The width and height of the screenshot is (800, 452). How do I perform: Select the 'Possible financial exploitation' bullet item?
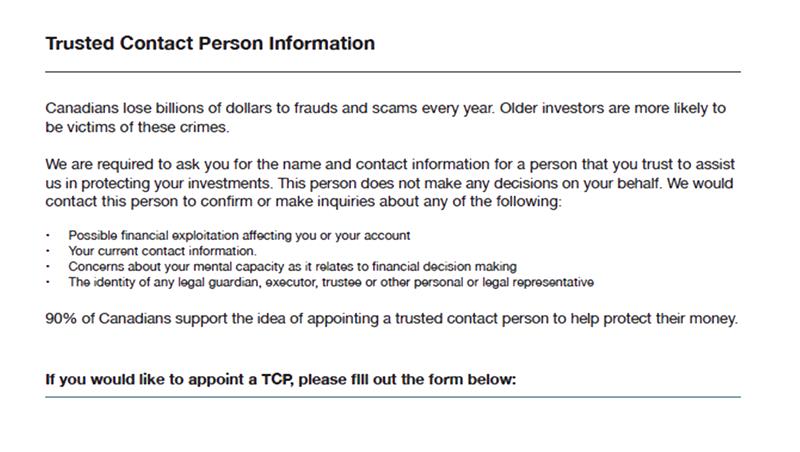(x=239, y=235)
